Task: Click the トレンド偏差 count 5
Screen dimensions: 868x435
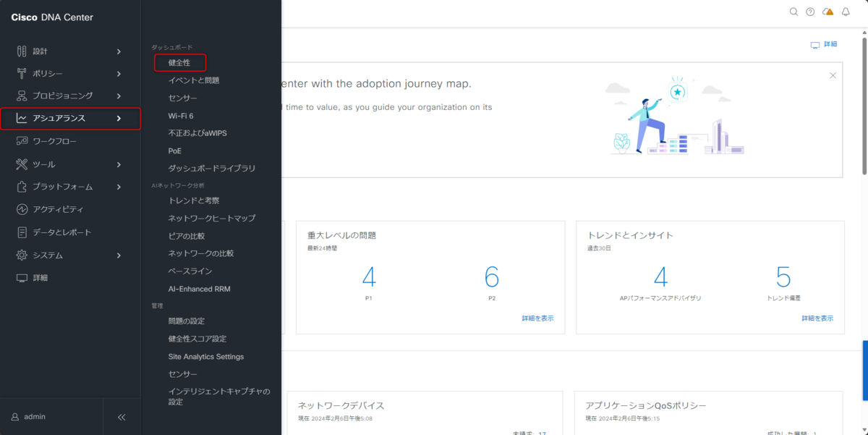Action: click(x=783, y=277)
